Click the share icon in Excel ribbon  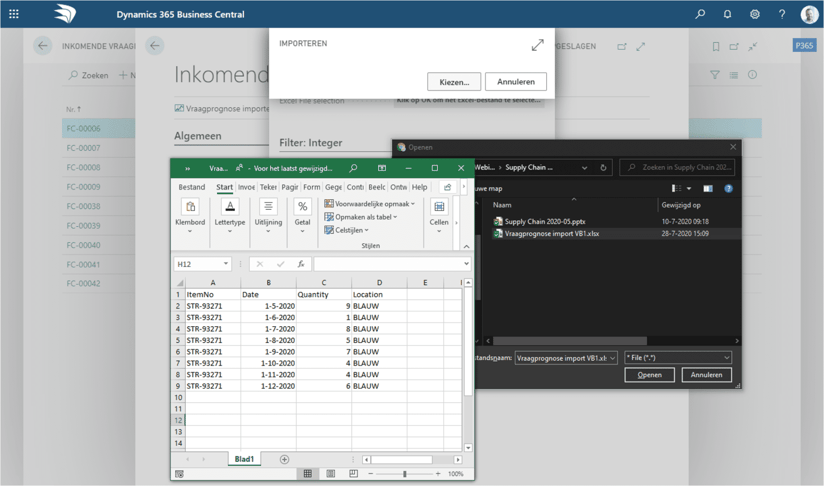tap(447, 187)
